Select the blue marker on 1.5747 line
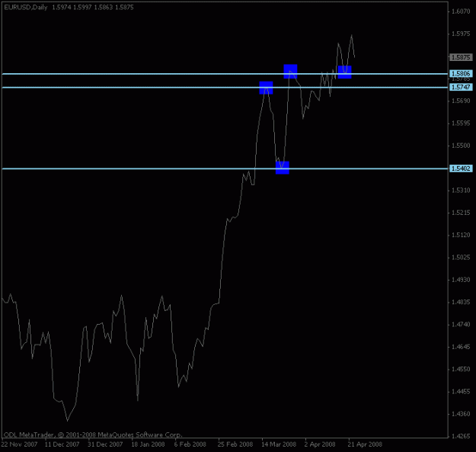 tap(267, 88)
